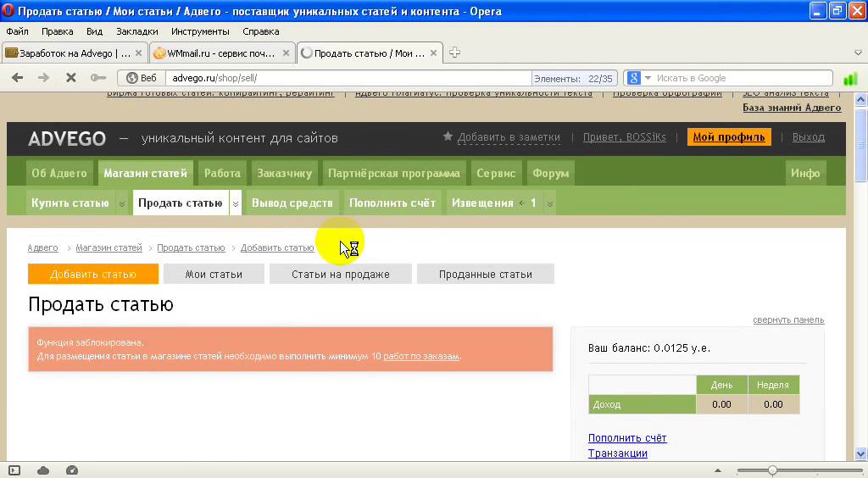Image resolution: width=868 pixels, height=478 pixels.
Task: Open the Закладки menu
Action: click(x=137, y=31)
